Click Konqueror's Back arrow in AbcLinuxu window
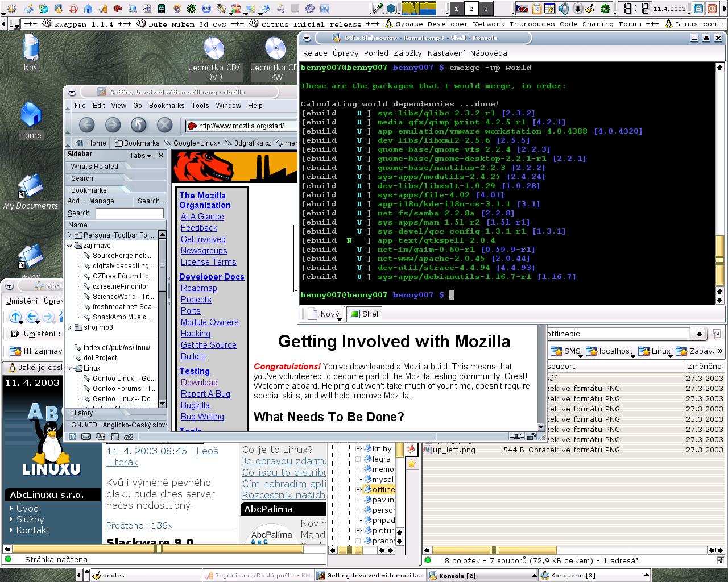This screenshot has height=582, width=728. pos(32,317)
